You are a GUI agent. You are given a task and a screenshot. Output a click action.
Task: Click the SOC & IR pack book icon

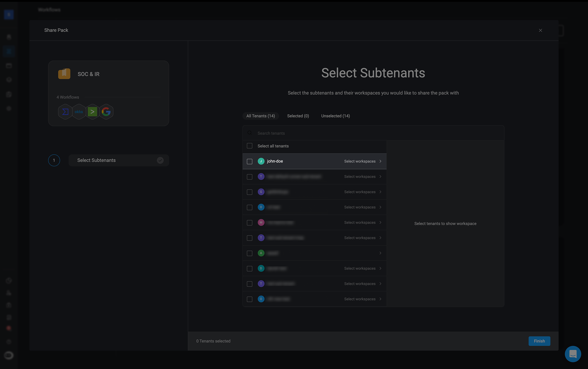click(64, 73)
